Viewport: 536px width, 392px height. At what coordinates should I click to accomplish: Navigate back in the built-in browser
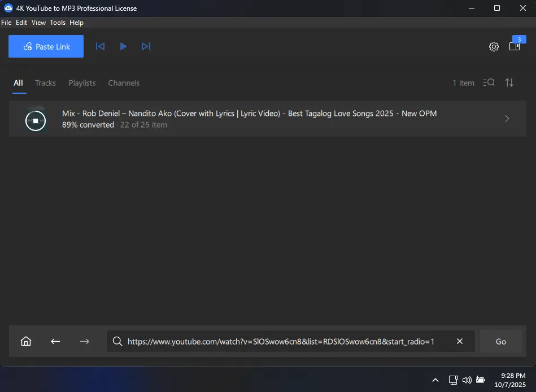(x=55, y=341)
